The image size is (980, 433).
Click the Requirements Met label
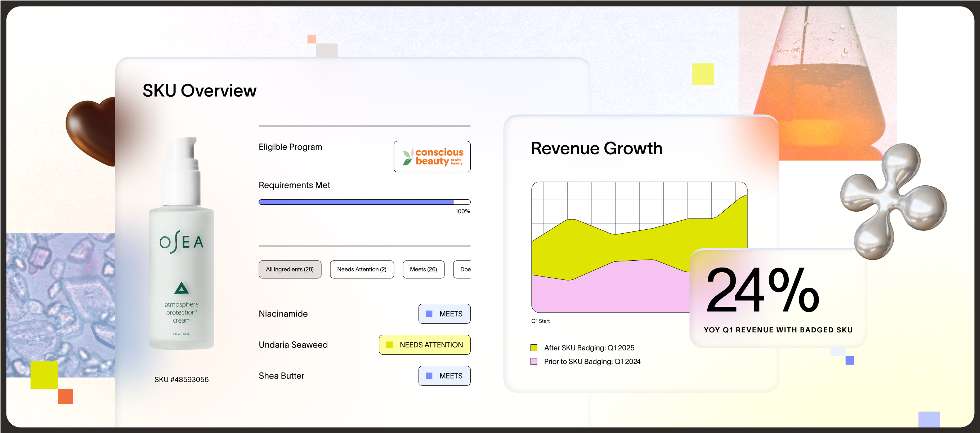click(295, 185)
